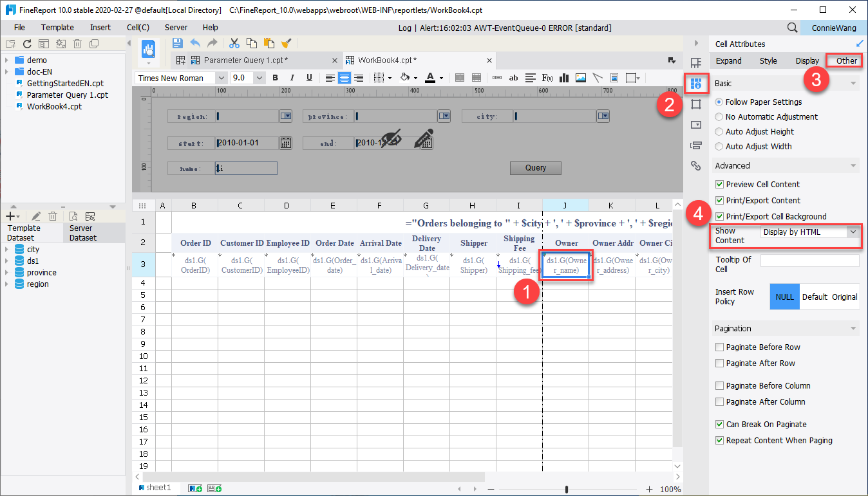Use the Format Painter toolbar icon
This screenshot has height=496, width=868.
click(x=287, y=43)
